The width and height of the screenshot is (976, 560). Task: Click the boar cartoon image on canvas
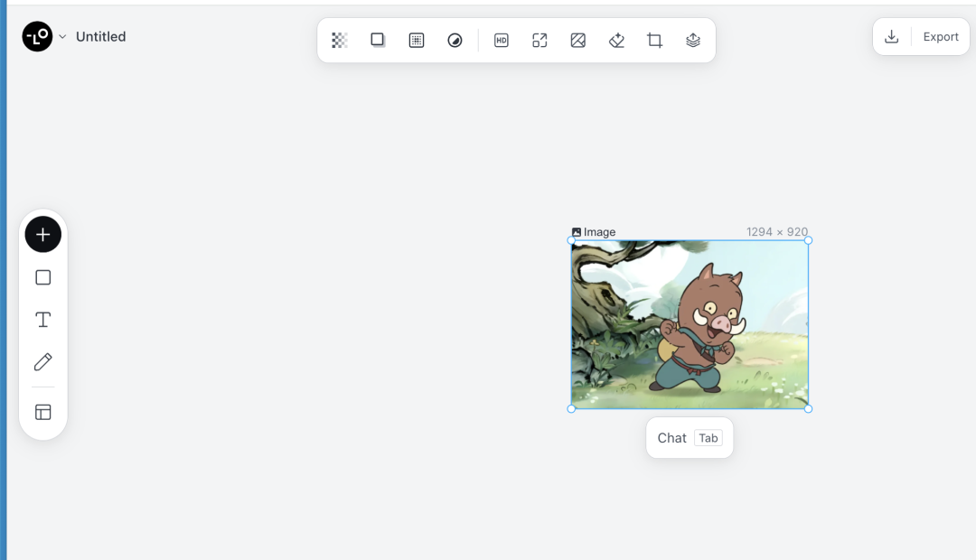point(690,325)
